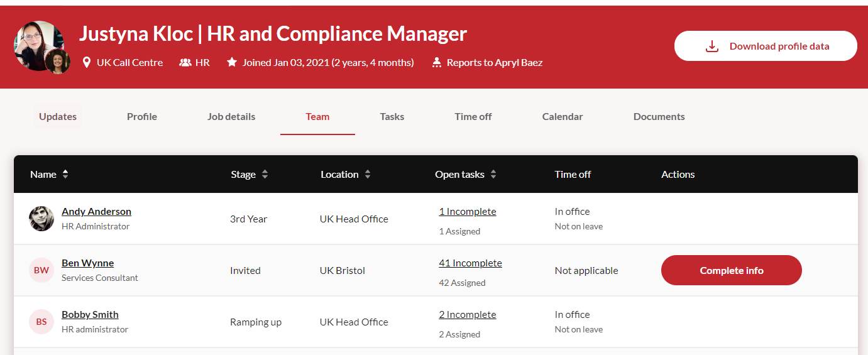Click the location pin icon beside UK Call Centre
This screenshot has width=868, height=355.
[x=87, y=63]
